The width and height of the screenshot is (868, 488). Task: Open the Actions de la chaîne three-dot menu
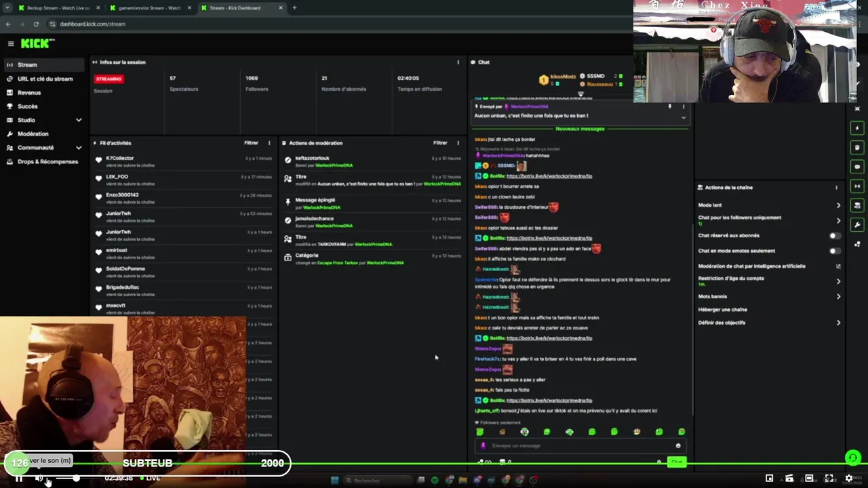pos(836,188)
